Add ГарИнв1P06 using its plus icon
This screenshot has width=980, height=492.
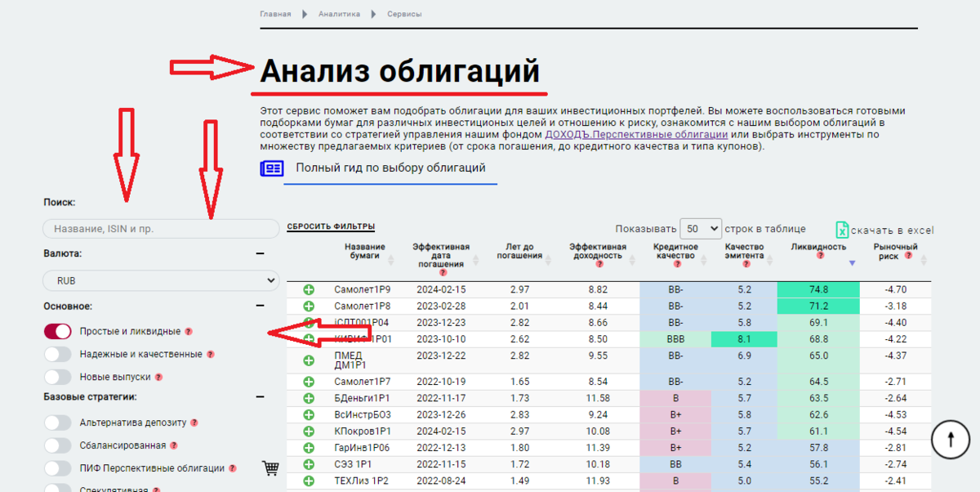click(309, 447)
